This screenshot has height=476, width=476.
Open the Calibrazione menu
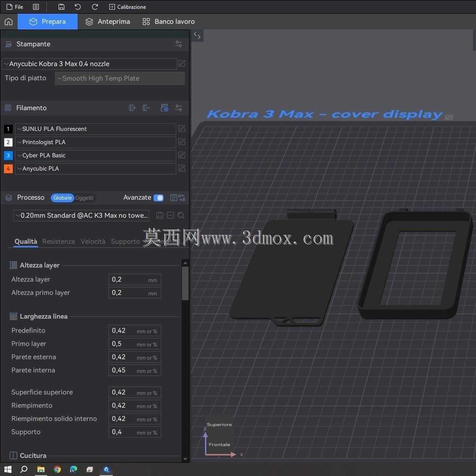click(127, 7)
